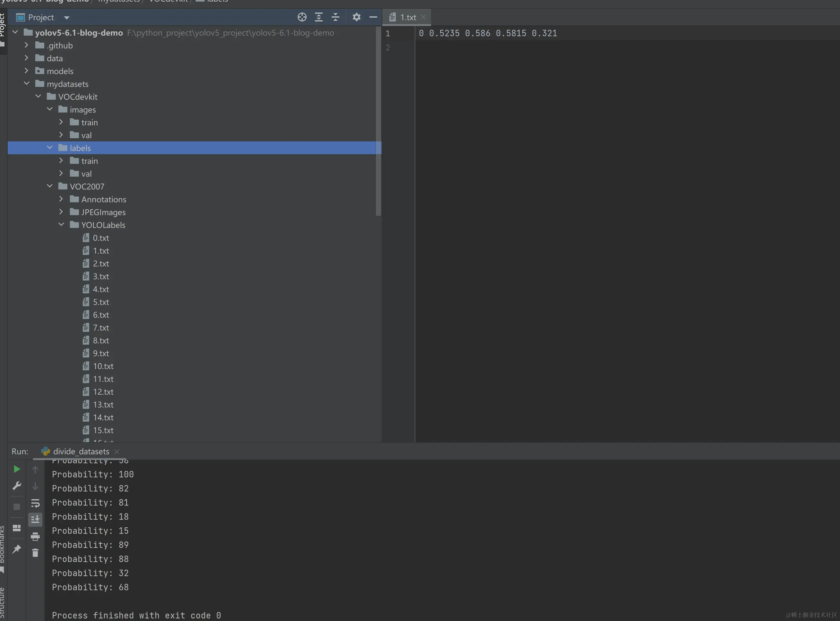This screenshot has height=621, width=840.
Task: Collapse the VOCdevkit folder
Action: click(x=38, y=96)
